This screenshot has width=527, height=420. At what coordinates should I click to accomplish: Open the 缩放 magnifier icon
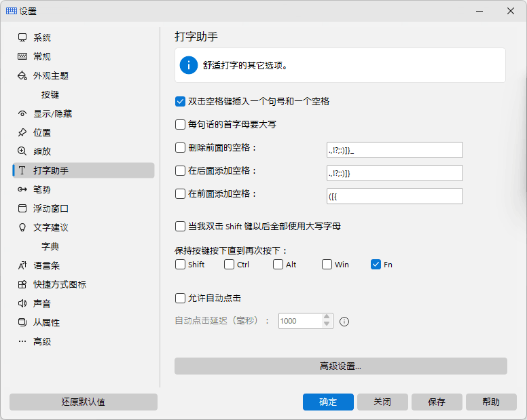22,151
